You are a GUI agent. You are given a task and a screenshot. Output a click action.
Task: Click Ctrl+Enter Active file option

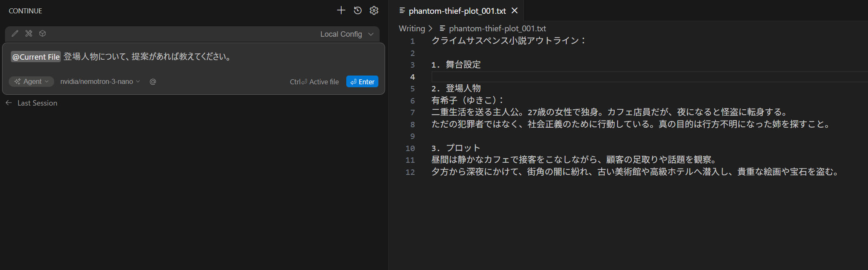pyautogui.click(x=314, y=82)
